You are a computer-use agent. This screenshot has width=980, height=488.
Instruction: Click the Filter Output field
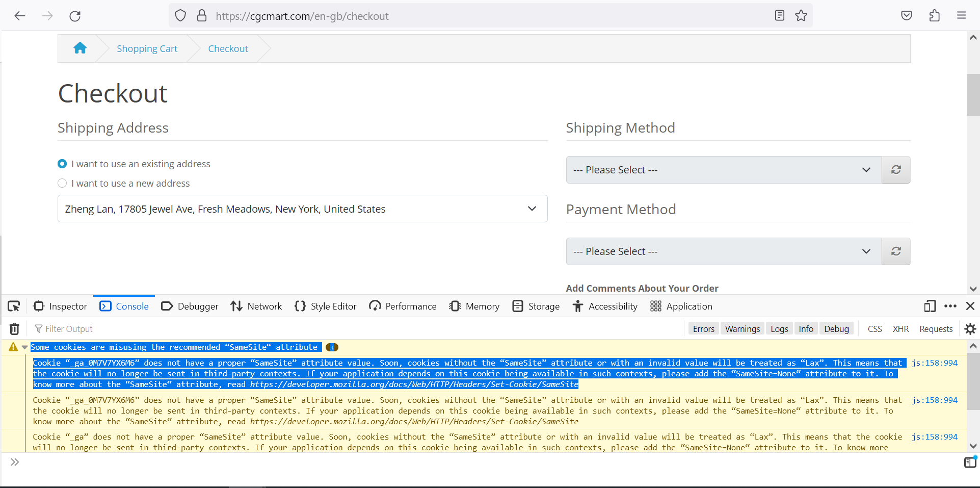[x=357, y=329]
